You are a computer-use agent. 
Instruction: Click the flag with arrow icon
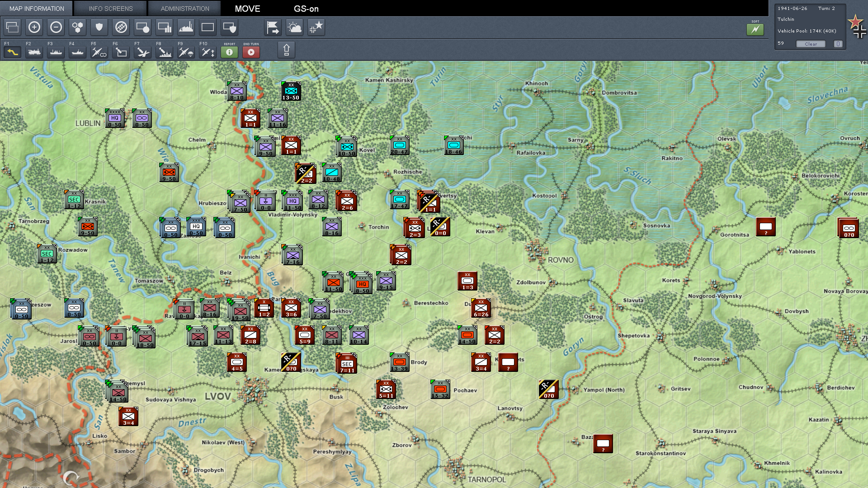(x=273, y=28)
